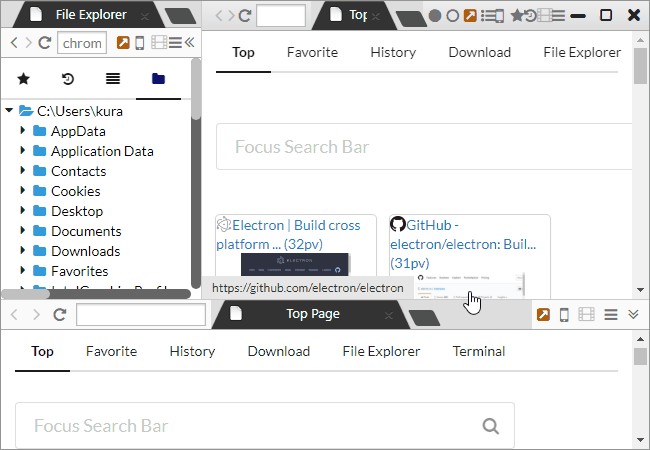Viewport: 650px width, 450px height.
Task: Toggle mobile view in top-right toolbar
Action: pos(500,16)
